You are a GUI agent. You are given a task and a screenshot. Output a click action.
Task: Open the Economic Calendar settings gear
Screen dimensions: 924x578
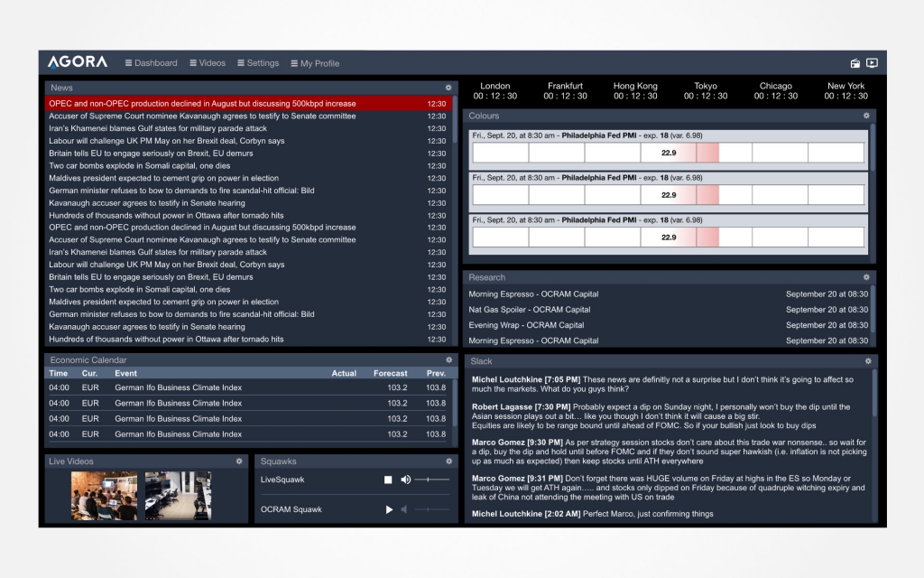(448, 359)
